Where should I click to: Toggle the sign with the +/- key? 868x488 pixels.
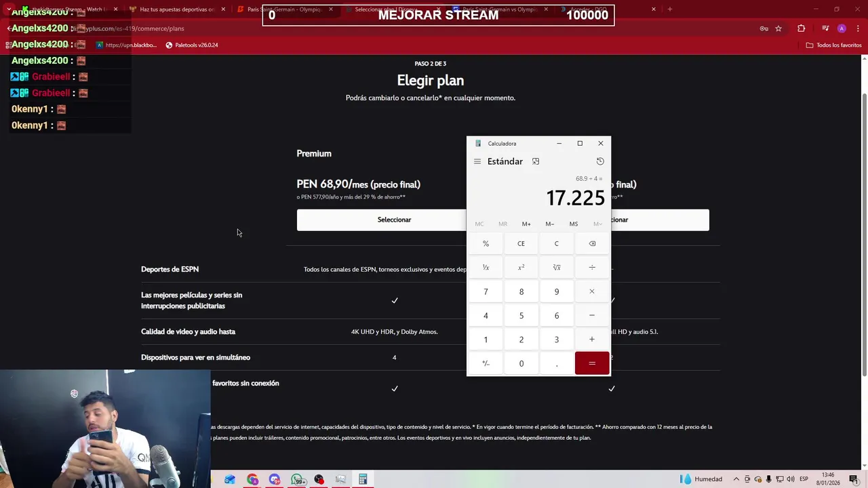[x=486, y=363]
